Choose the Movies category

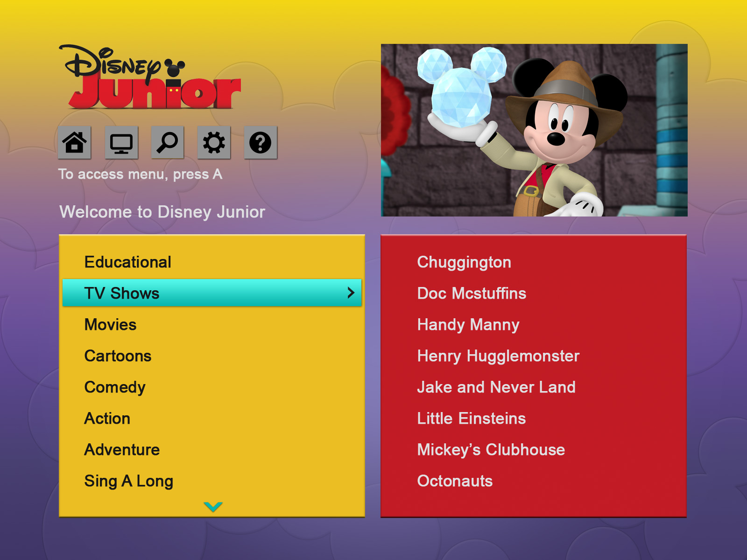pyautogui.click(x=110, y=325)
